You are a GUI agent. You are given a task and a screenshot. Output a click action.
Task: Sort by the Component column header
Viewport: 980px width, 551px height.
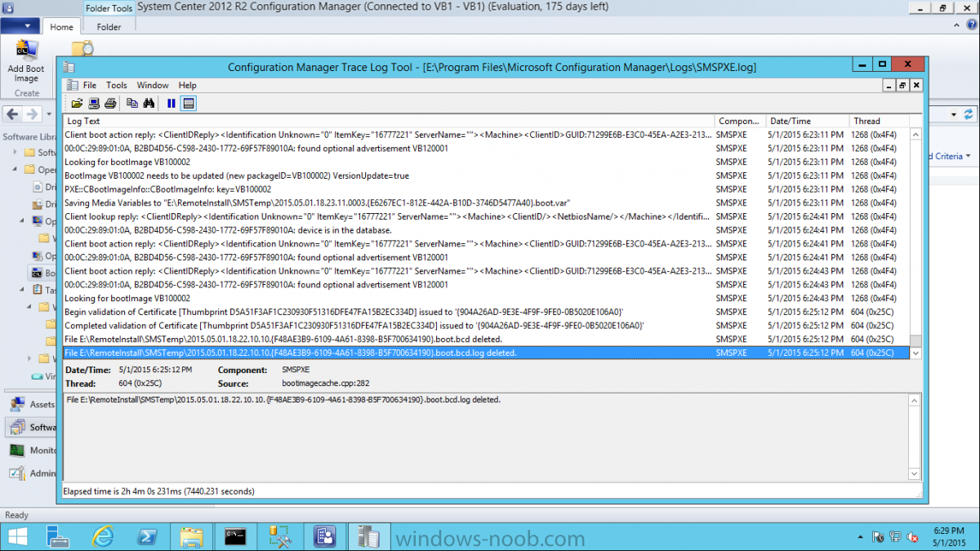click(x=740, y=121)
